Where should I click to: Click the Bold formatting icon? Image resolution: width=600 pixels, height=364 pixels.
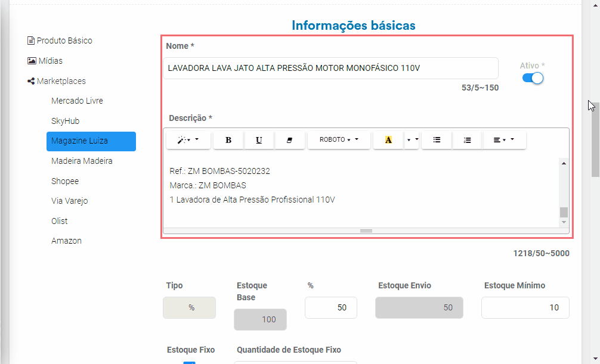(x=228, y=140)
